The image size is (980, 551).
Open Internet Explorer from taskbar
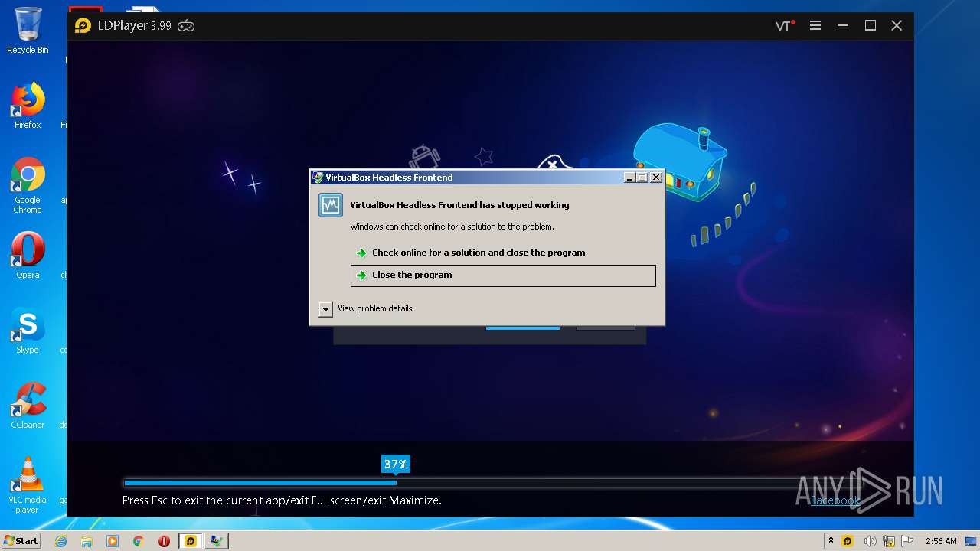(60, 541)
